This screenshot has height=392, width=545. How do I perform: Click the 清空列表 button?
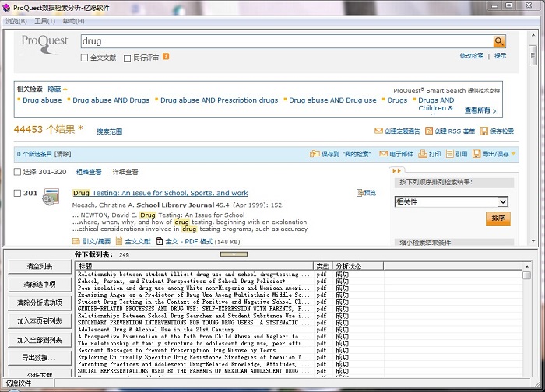click(40, 266)
